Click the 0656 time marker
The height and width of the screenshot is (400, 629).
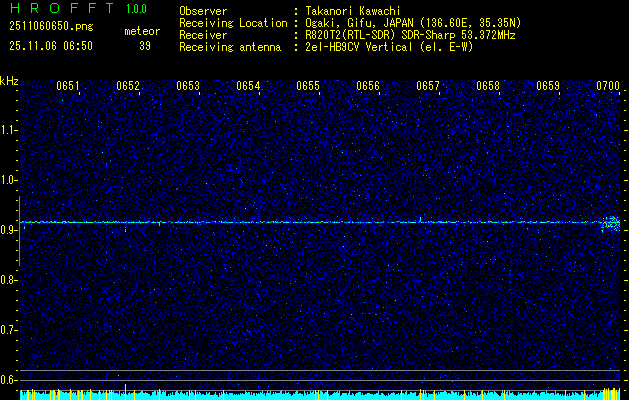(x=368, y=86)
